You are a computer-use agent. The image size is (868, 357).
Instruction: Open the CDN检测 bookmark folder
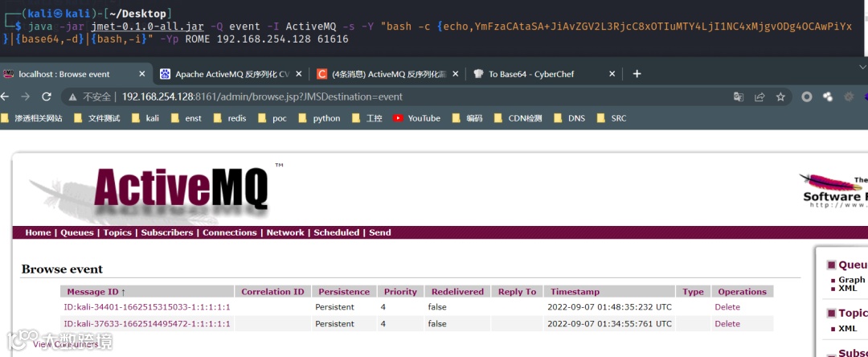[518, 118]
